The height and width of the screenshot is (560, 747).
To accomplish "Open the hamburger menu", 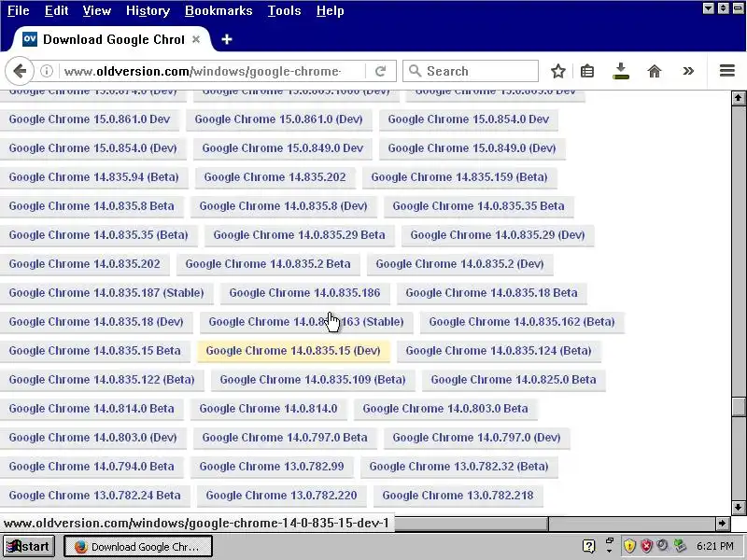I will coord(727,71).
